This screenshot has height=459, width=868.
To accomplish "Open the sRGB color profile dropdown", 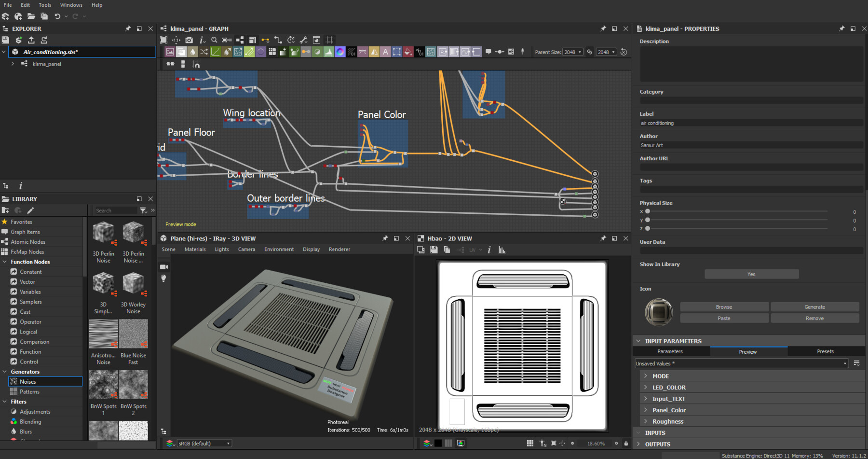I will tap(204, 443).
